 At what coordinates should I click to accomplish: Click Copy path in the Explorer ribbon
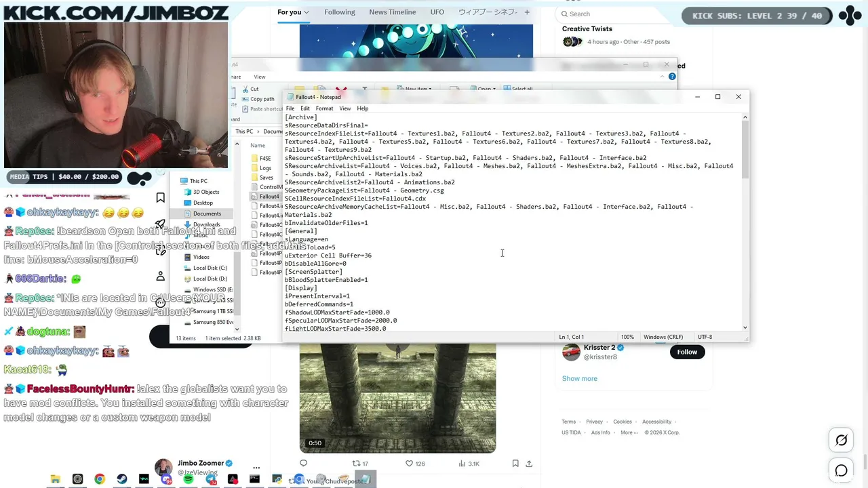(257, 99)
